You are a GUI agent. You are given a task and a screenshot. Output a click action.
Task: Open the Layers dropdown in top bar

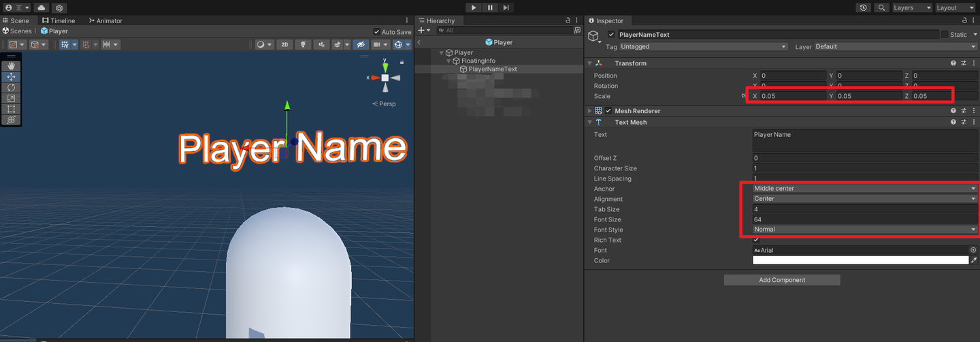click(912, 7)
